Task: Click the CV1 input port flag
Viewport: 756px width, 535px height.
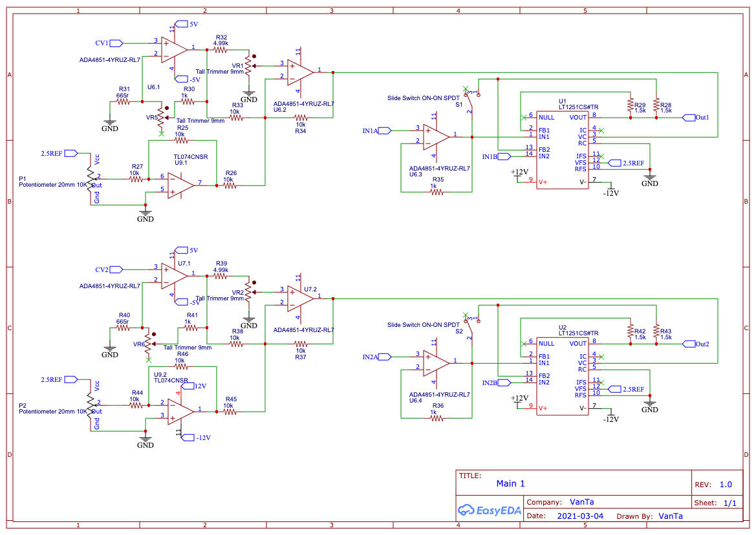Action: [x=116, y=43]
